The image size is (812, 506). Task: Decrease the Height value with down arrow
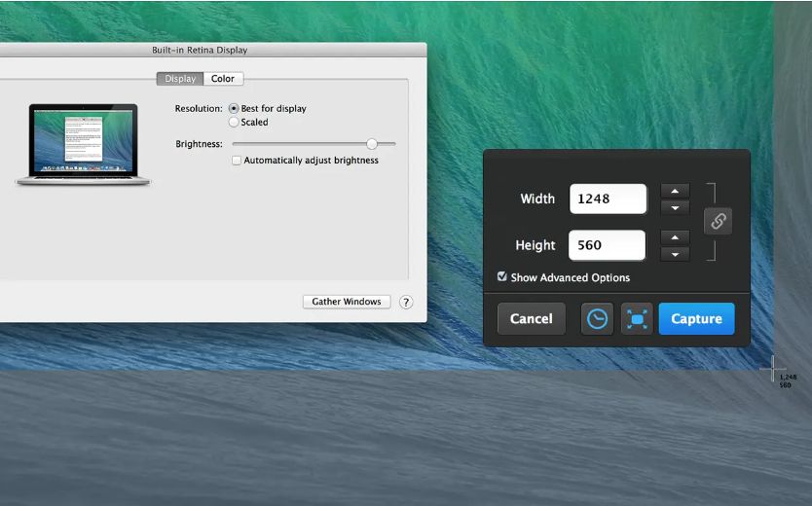(x=675, y=254)
